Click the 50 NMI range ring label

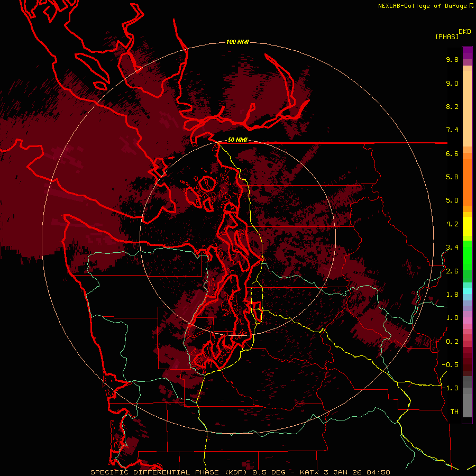(237, 140)
